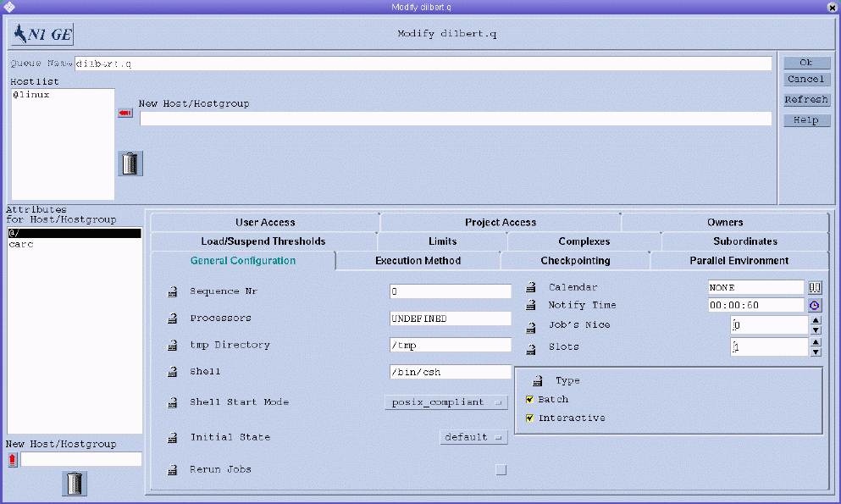Open the Limits tab
The height and width of the screenshot is (504, 841).
click(442, 241)
